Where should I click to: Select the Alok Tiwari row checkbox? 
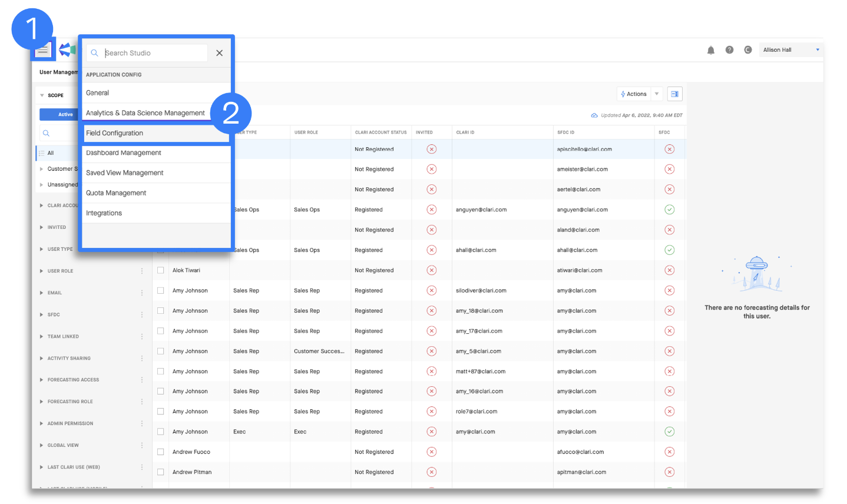[x=160, y=270]
